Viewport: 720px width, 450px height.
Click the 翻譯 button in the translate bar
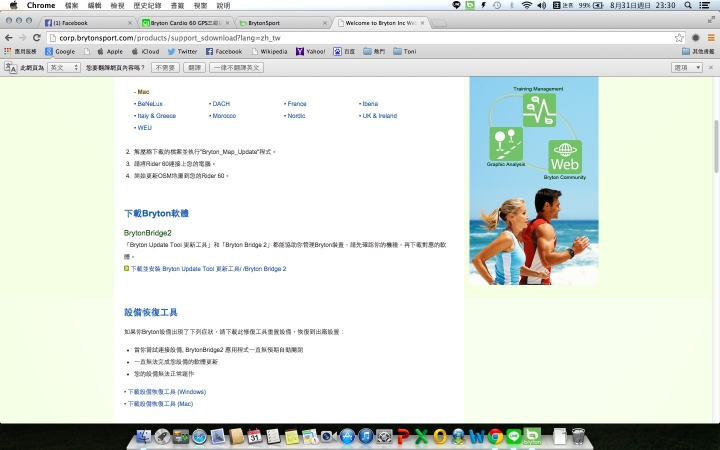[194, 68]
